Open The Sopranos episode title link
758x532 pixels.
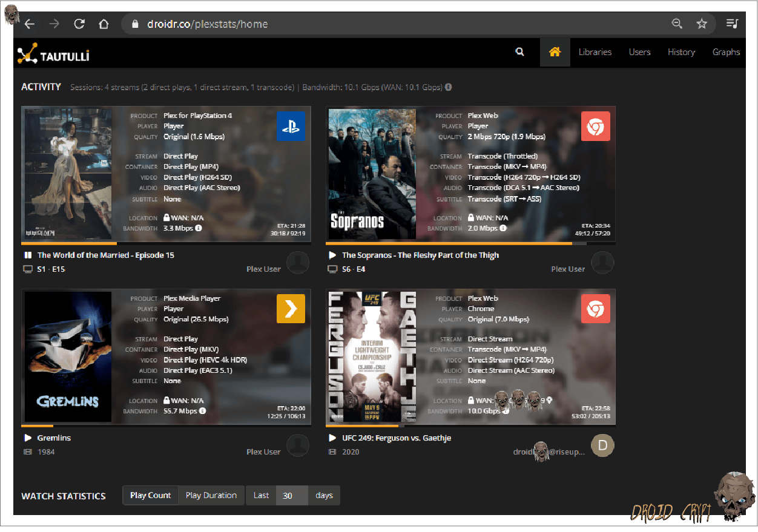(420, 255)
